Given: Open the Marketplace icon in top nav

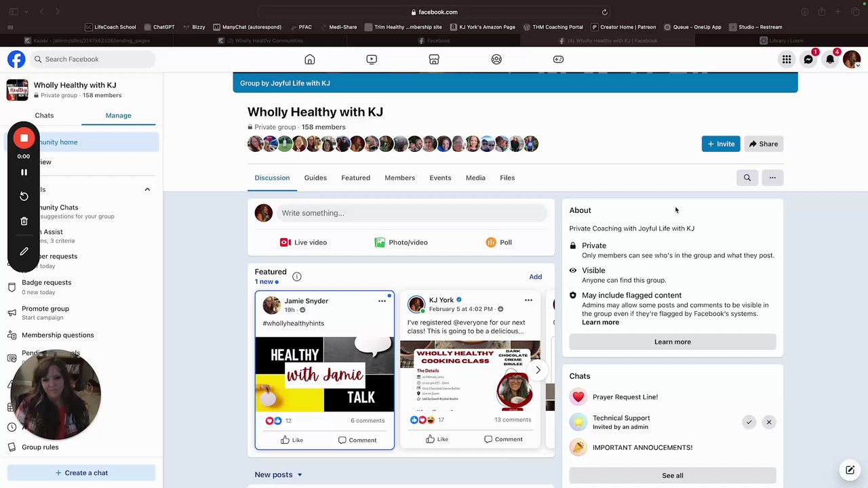Looking at the screenshot, I should click(434, 59).
